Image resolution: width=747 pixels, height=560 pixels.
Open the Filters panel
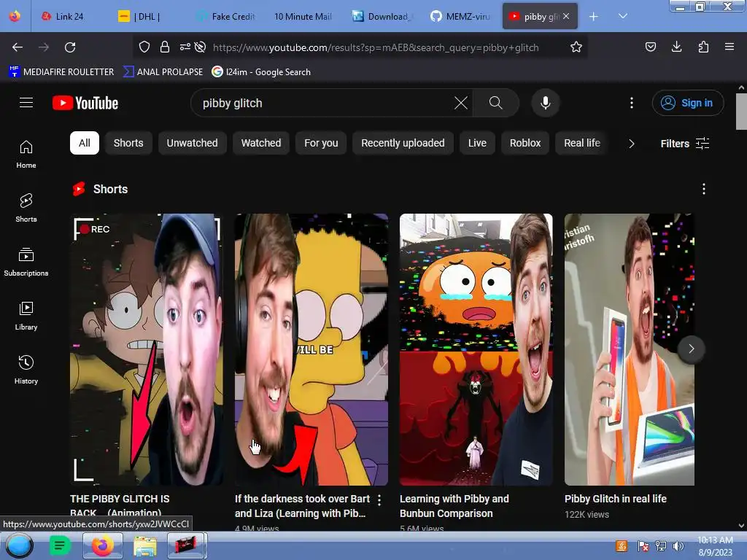(684, 144)
